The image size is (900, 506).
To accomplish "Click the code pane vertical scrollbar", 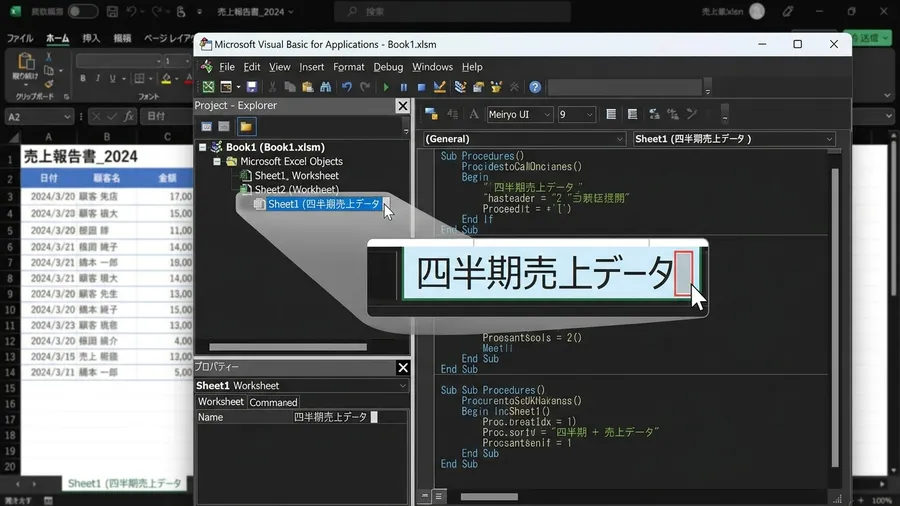I will [835, 317].
